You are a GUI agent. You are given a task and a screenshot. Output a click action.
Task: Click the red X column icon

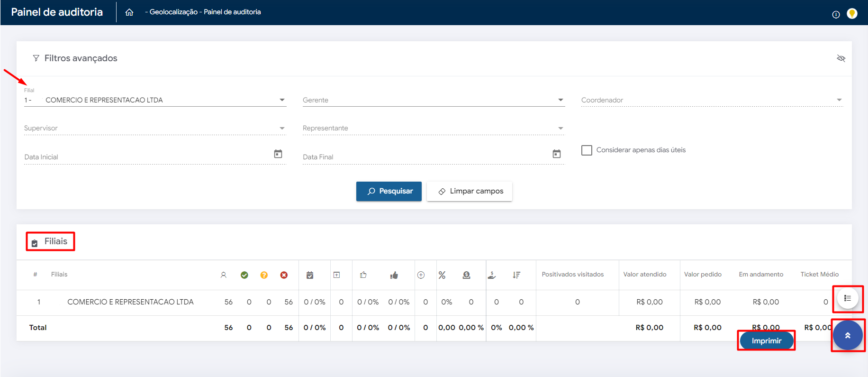tap(284, 275)
